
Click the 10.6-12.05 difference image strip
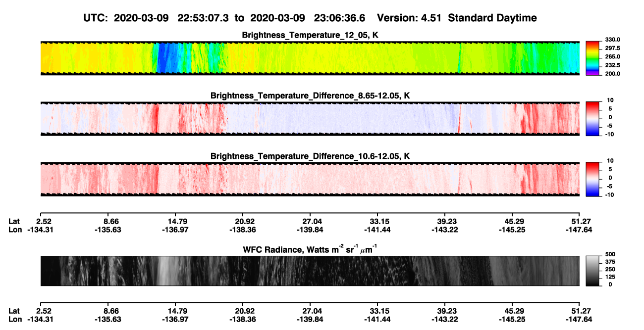pyautogui.click(x=310, y=179)
